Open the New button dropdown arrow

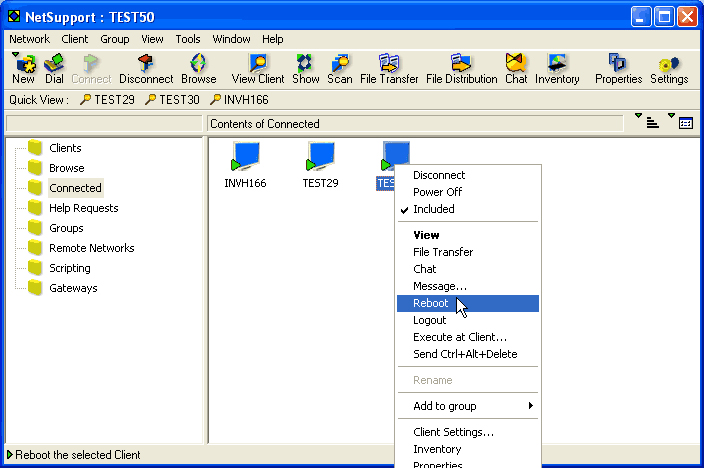tap(15, 54)
